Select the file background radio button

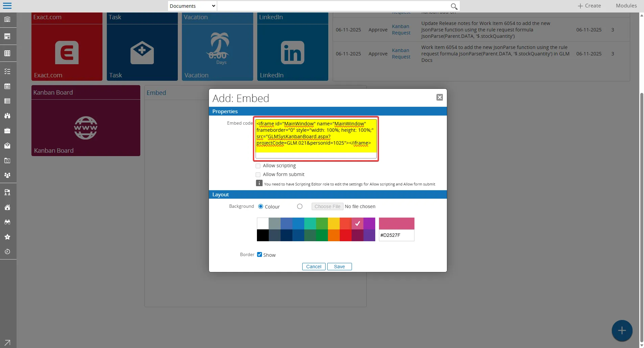click(300, 206)
